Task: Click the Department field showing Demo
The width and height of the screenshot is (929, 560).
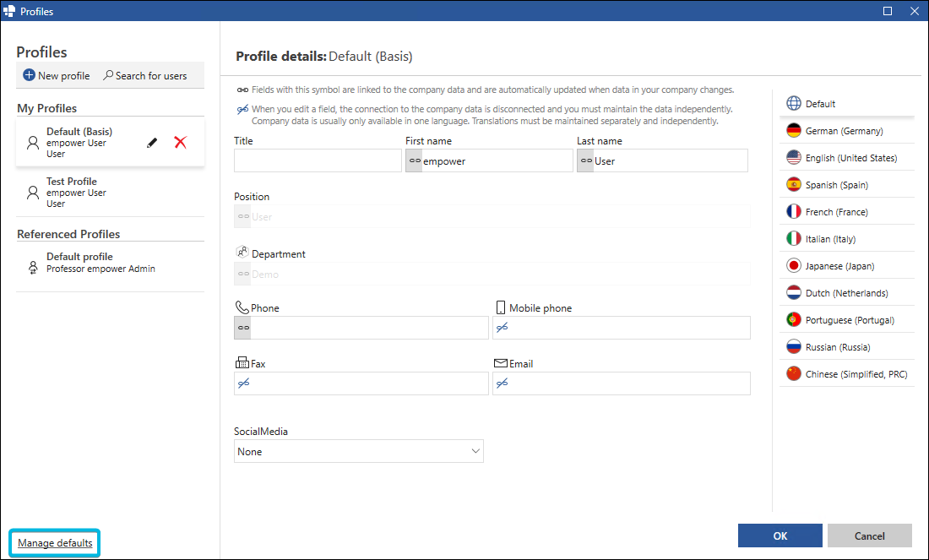Action: (492, 274)
